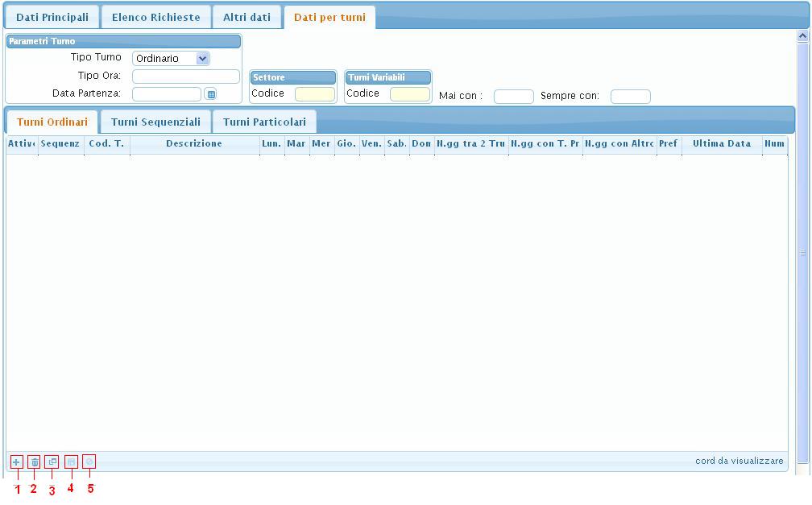Sort by the Ultima Data column header
This screenshot has height=505, width=812.
tap(721, 144)
